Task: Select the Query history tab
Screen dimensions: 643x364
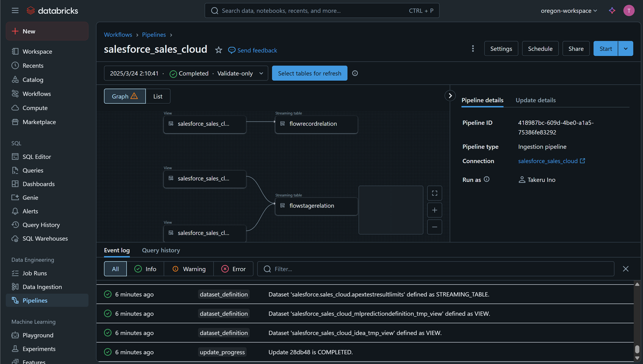Action: [161, 250]
